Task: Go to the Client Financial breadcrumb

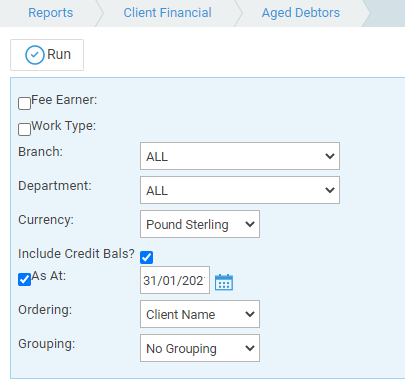Action: pos(167,13)
